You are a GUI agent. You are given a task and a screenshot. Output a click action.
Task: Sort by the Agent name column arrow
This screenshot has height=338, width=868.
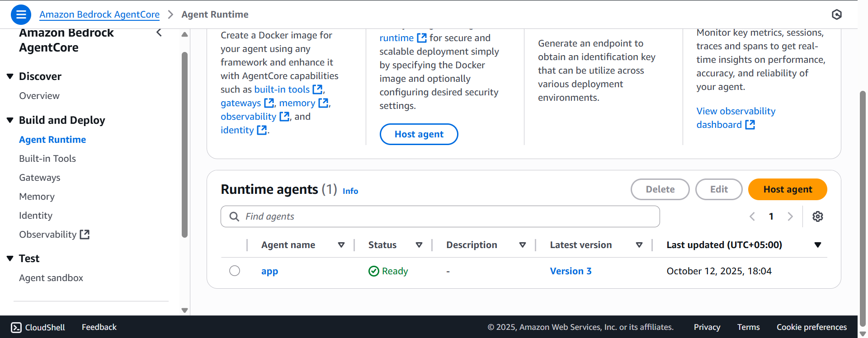(341, 245)
